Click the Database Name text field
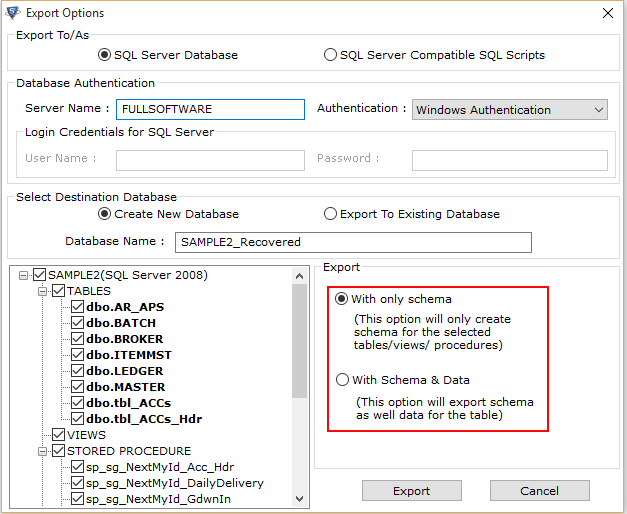 (353, 242)
